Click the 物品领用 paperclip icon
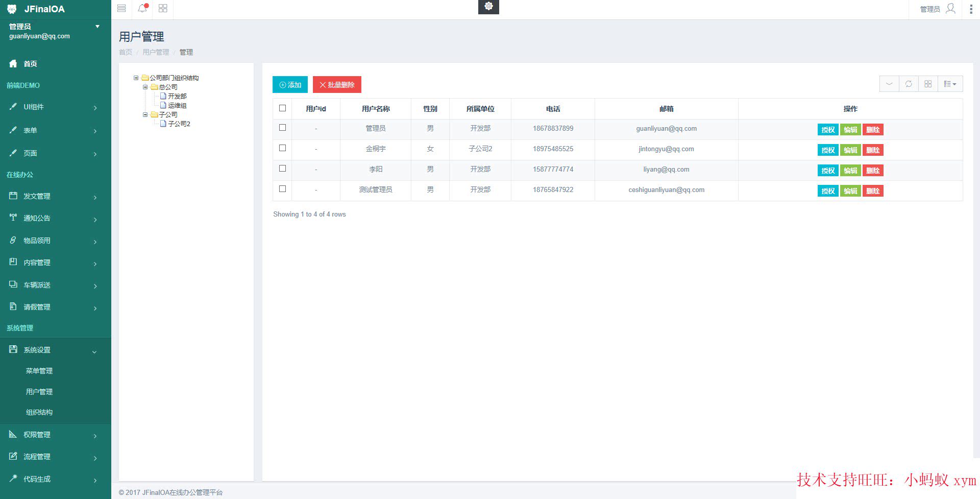Viewport: 980px width, 499px height. tap(13, 240)
